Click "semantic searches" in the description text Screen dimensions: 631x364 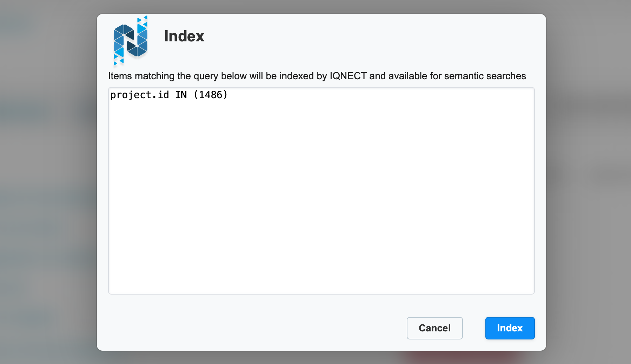[x=485, y=76]
